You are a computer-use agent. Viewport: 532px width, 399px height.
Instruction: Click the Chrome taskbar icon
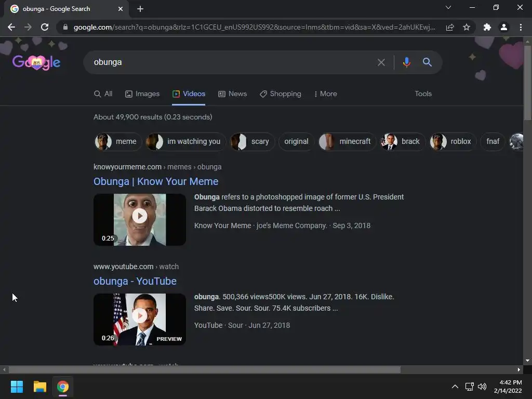(x=63, y=387)
